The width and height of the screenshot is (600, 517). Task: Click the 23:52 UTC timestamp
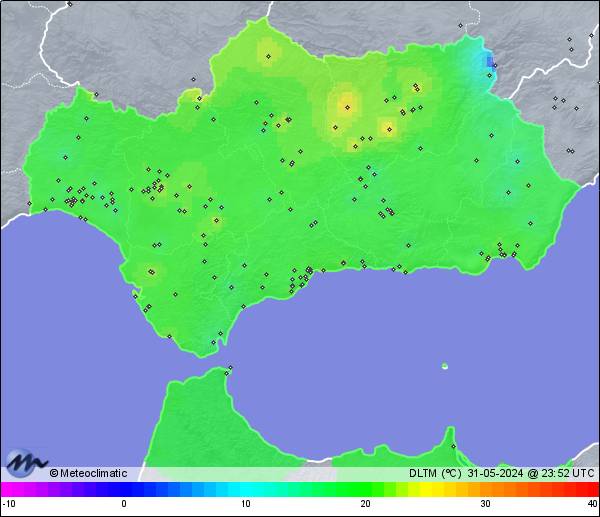(568, 473)
